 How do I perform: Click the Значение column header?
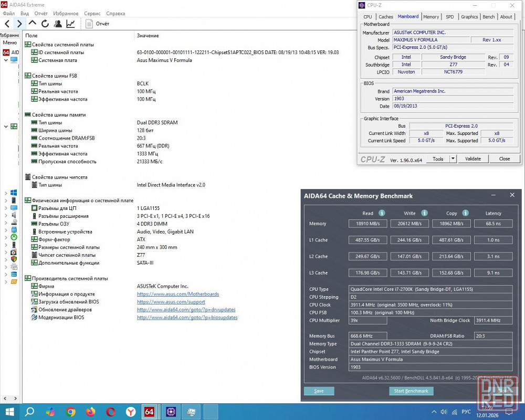[x=148, y=36]
